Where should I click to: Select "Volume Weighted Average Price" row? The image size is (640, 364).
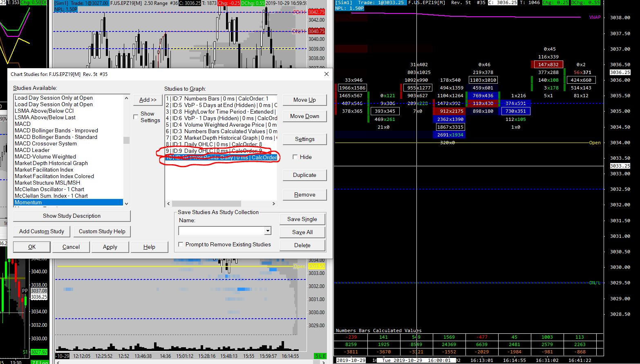click(221, 125)
